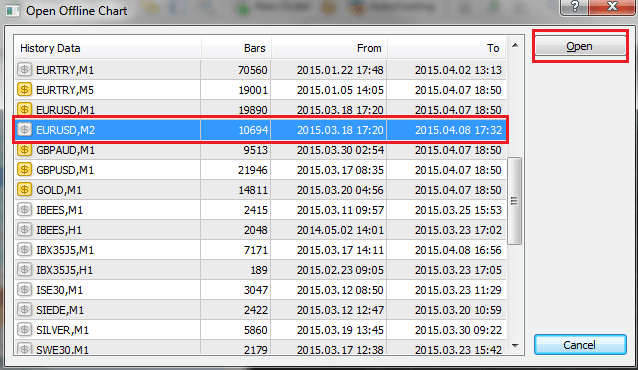This screenshot has width=638, height=370.
Task: Close the Open Offline Chart dialog
Action: tap(612, 7)
